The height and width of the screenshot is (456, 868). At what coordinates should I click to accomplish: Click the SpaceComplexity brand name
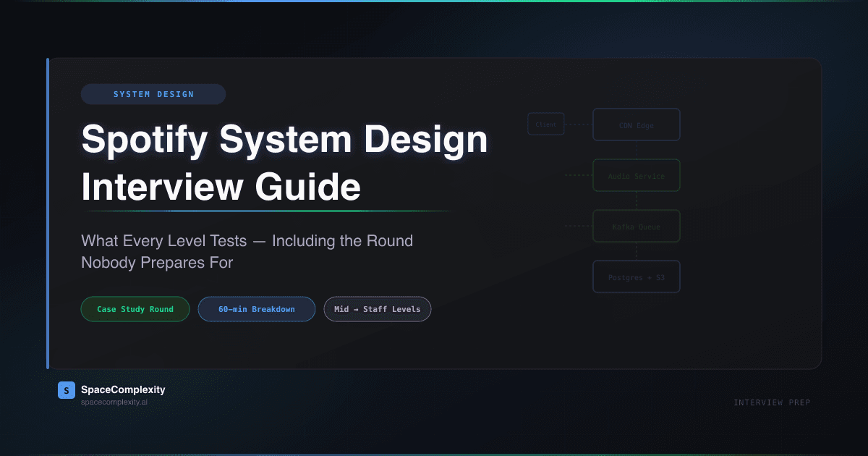point(123,389)
